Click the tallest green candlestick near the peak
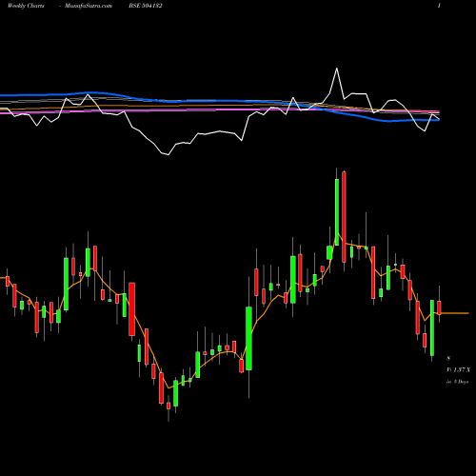476x476 pixels. (x=337, y=212)
